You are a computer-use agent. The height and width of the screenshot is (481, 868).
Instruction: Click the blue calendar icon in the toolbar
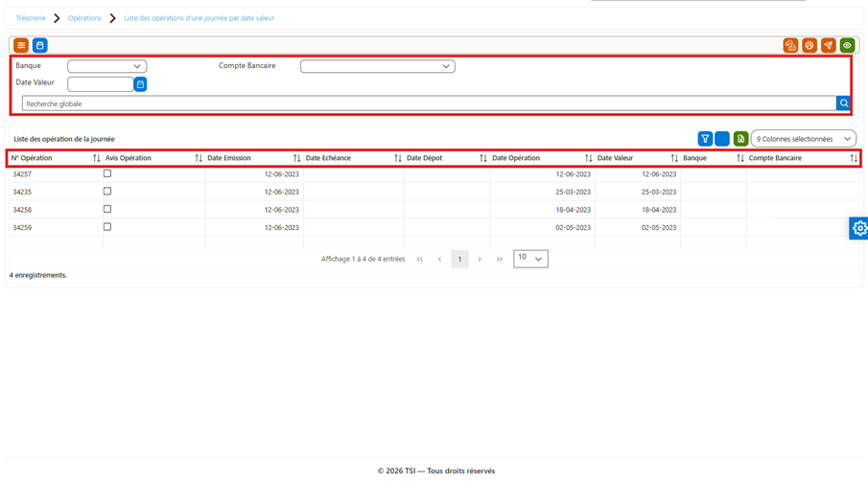[40, 45]
